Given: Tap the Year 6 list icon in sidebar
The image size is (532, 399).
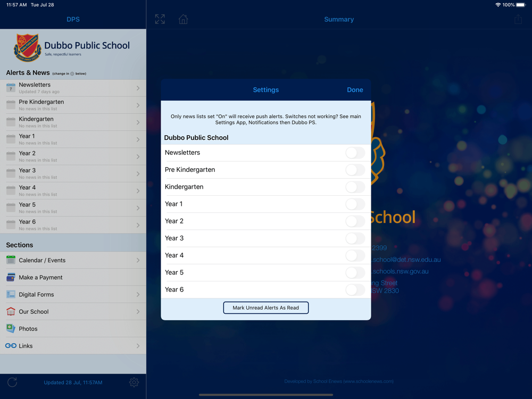Looking at the screenshot, I should (x=11, y=225).
